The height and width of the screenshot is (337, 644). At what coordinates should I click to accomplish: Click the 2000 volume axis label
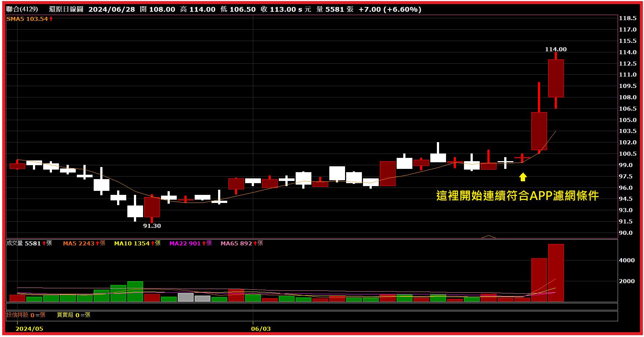click(627, 281)
